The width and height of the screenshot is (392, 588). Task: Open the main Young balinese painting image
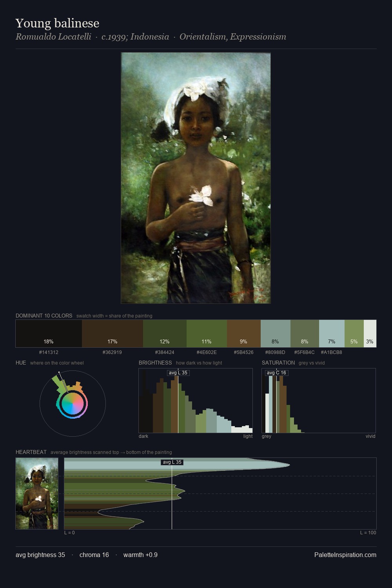196,178
